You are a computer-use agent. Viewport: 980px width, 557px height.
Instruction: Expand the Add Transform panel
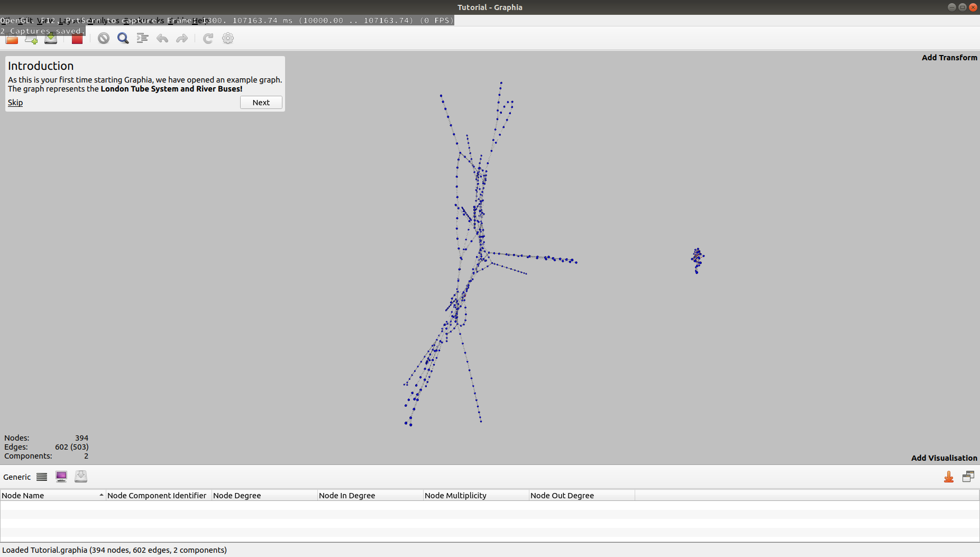(x=948, y=58)
